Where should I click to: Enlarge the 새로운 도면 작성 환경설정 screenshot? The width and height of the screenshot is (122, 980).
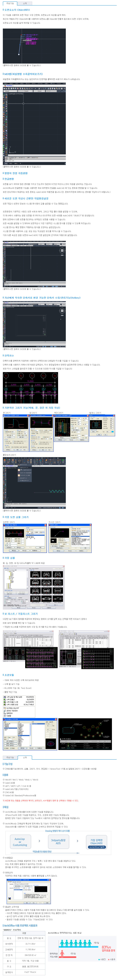click(x=34, y=264)
